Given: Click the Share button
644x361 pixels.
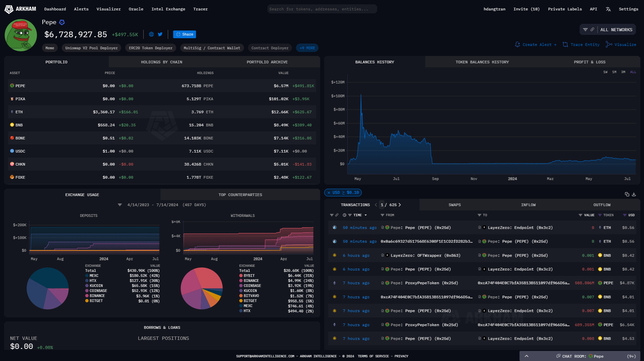Looking at the screenshot, I should pos(185,34).
